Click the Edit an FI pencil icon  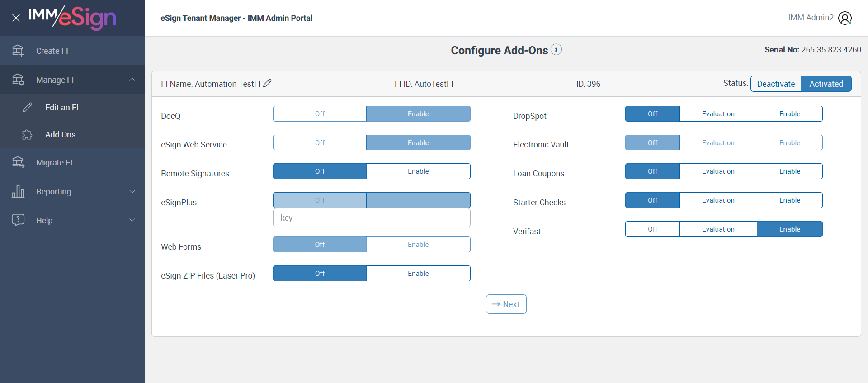[x=28, y=107]
